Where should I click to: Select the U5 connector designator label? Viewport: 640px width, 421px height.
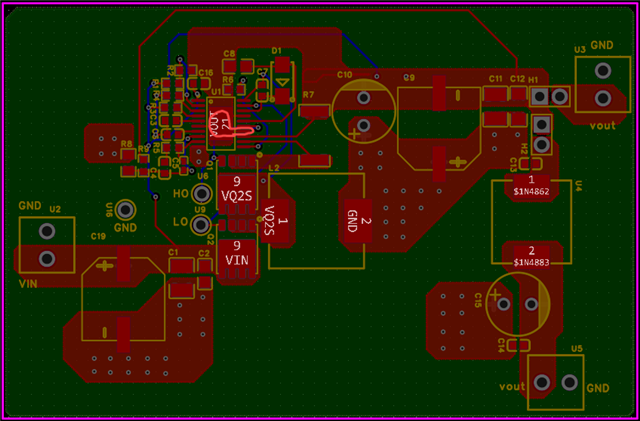click(577, 348)
